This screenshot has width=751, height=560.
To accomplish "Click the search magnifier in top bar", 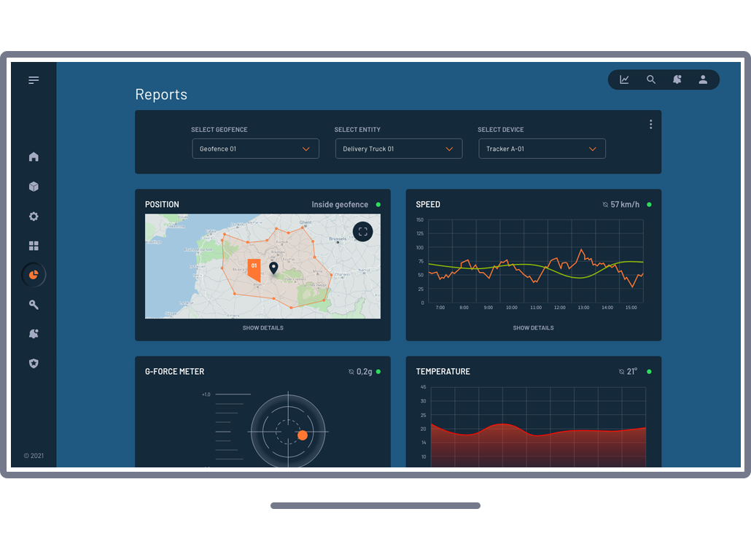I will [651, 80].
